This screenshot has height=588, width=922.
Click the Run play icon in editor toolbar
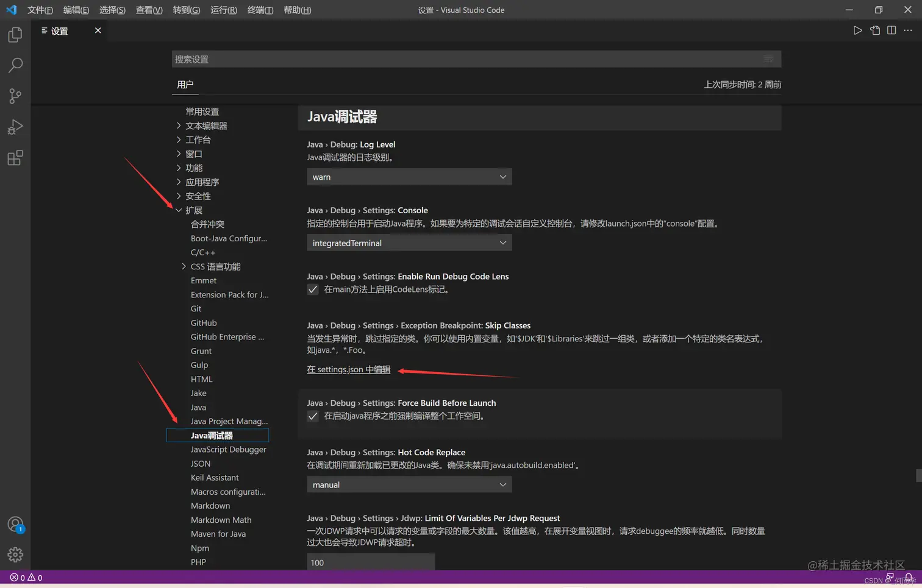click(x=857, y=30)
